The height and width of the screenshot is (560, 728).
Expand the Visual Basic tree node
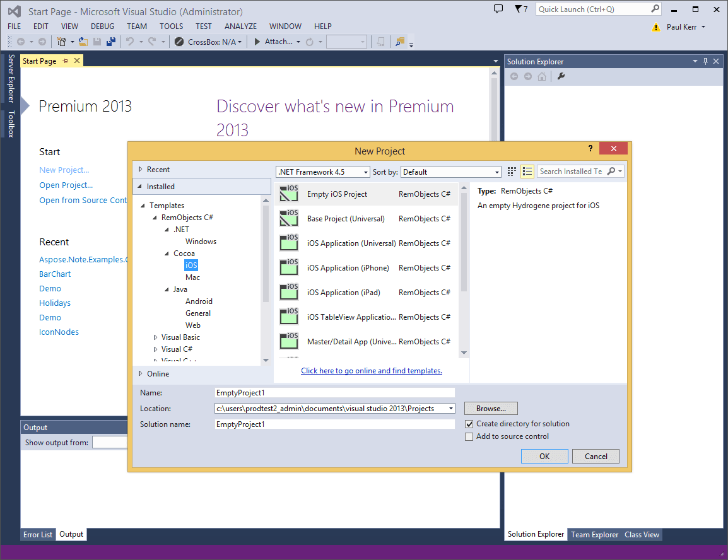(x=155, y=337)
